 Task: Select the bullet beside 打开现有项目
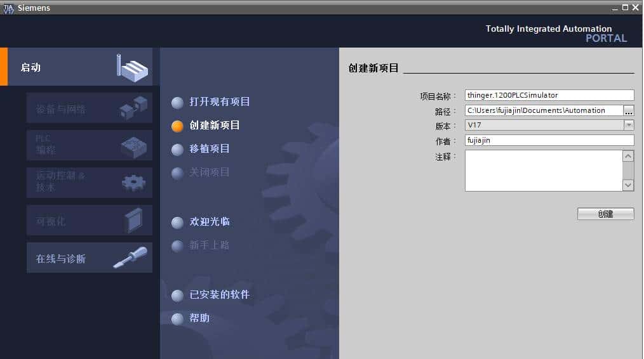[177, 103]
